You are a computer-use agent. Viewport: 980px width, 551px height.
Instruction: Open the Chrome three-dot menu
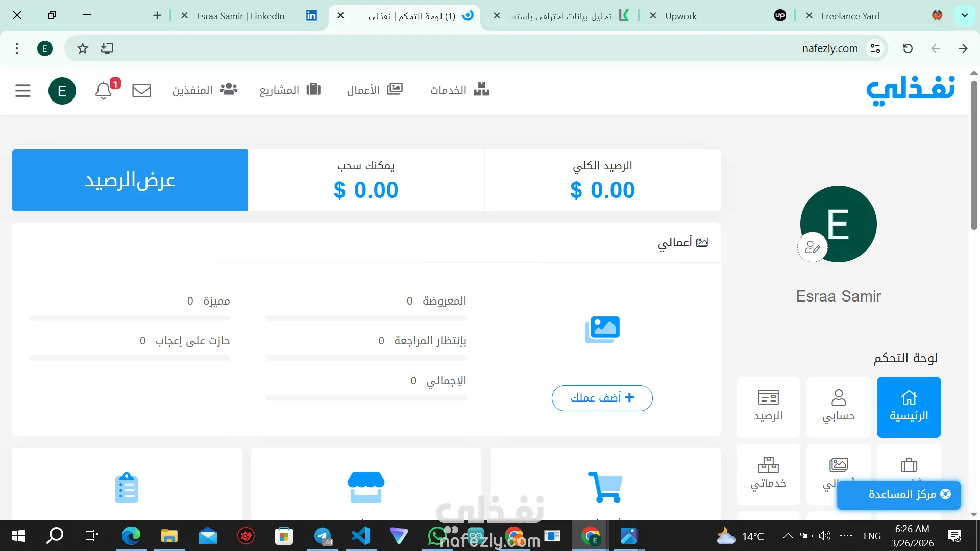(17, 48)
